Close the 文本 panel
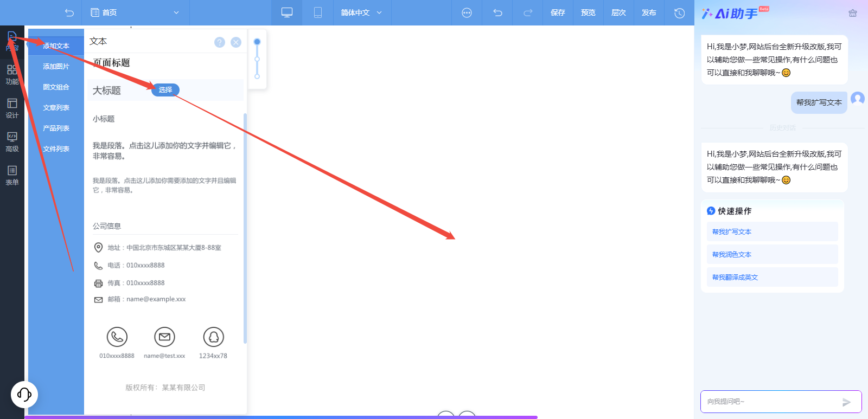Screen dimensions: 868x419 pyautogui.click(x=236, y=42)
